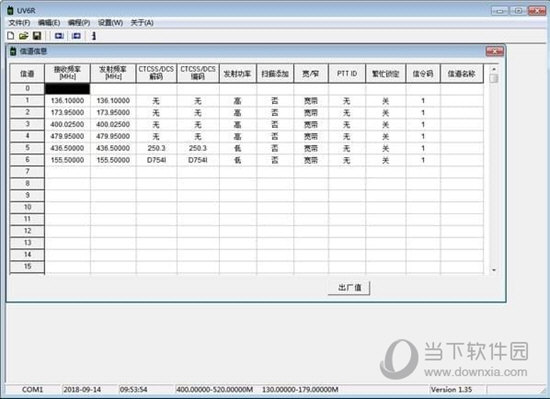Select channel row header 0

coord(27,89)
